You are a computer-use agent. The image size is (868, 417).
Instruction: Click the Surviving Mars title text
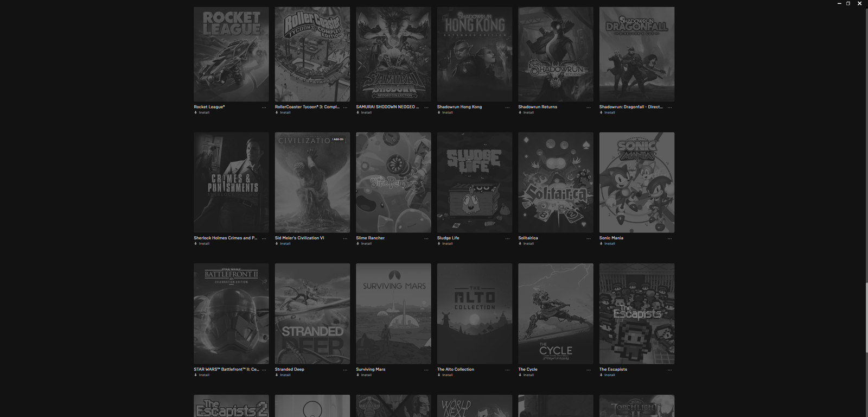(x=371, y=369)
